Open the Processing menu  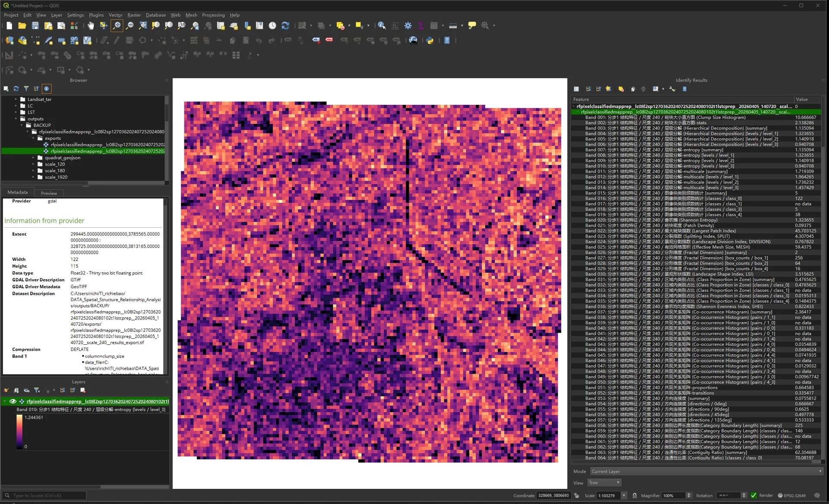tap(213, 15)
